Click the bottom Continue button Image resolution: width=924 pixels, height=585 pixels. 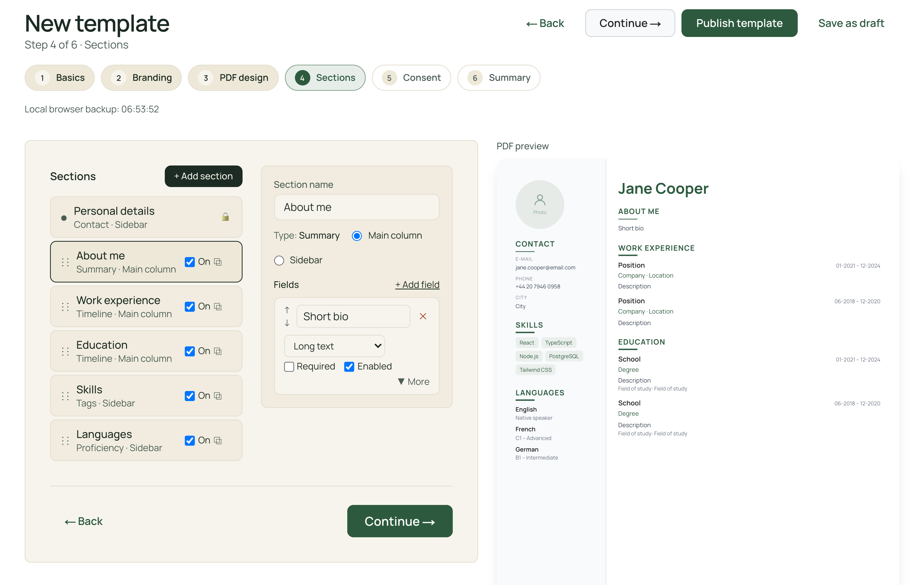click(400, 521)
